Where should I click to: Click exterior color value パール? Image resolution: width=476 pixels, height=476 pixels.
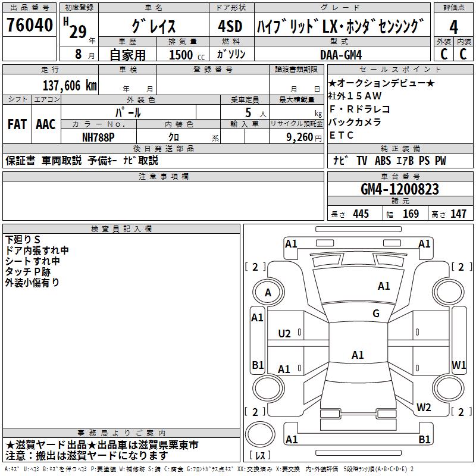128,112
